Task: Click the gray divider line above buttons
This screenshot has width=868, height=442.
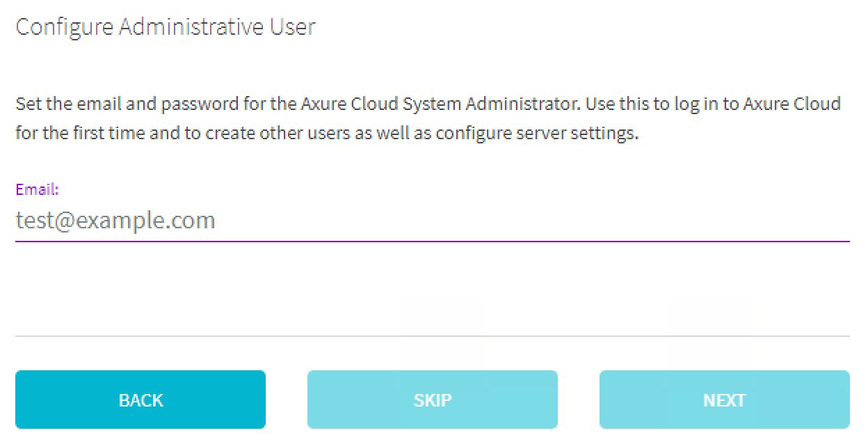Action: [431, 336]
